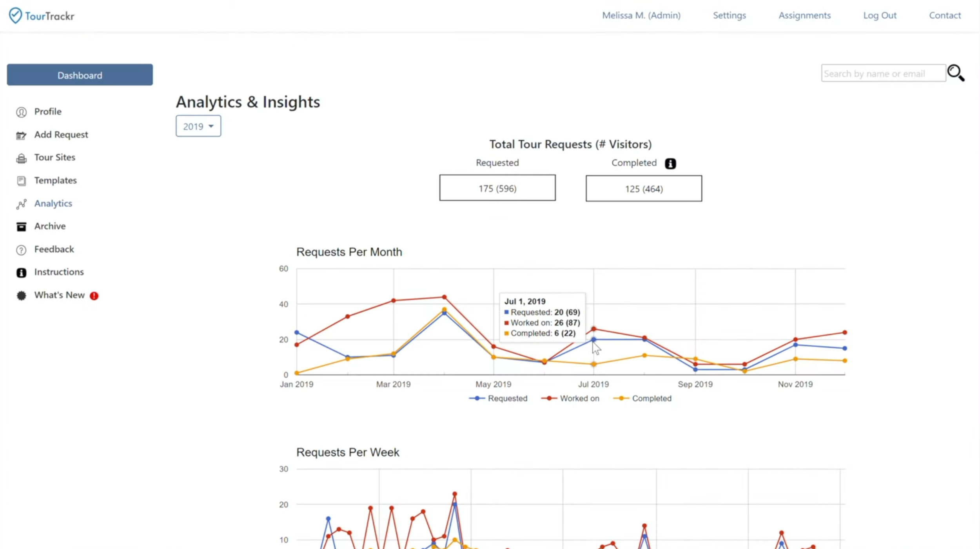The height and width of the screenshot is (549, 980).
Task: Select Analytics in the sidebar
Action: (x=53, y=204)
